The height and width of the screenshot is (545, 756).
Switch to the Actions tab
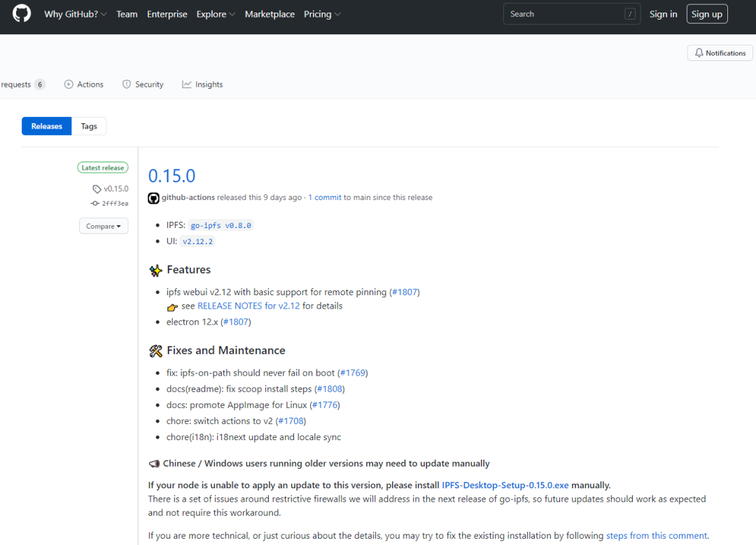pyautogui.click(x=84, y=85)
